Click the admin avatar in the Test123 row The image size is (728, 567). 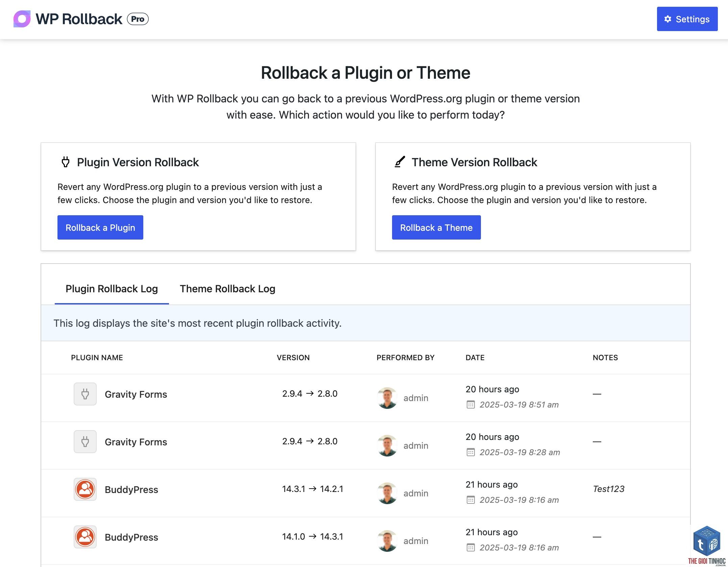(387, 493)
